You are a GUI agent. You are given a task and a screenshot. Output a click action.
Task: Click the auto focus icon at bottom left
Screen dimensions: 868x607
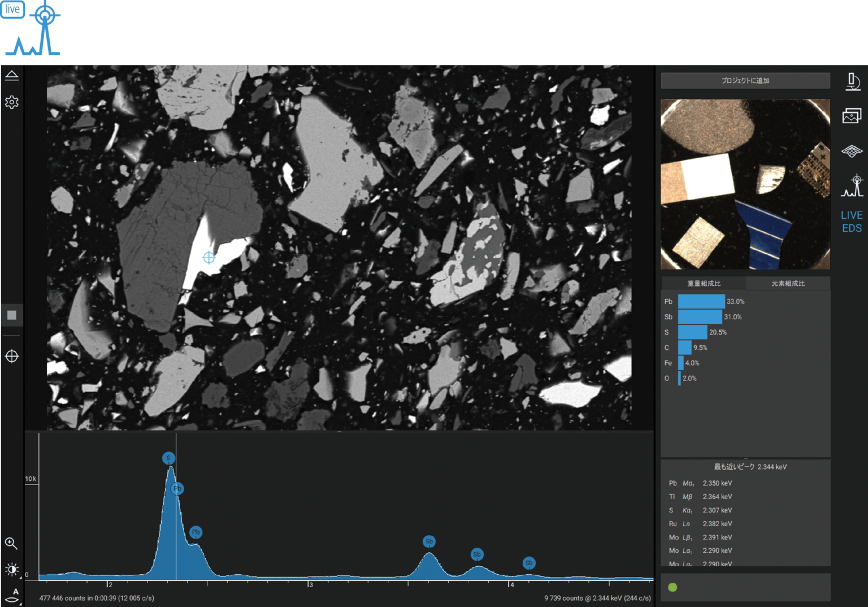click(x=12, y=596)
